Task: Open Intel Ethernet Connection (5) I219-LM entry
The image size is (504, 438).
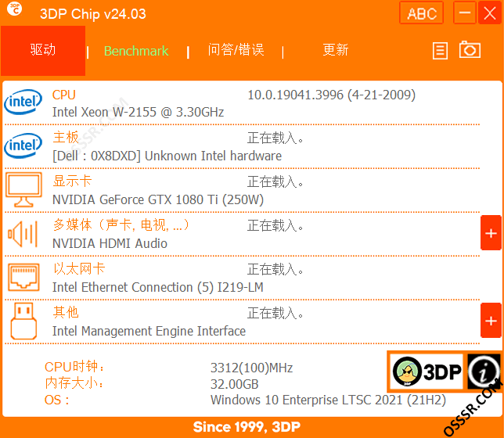Action: click(158, 287)
